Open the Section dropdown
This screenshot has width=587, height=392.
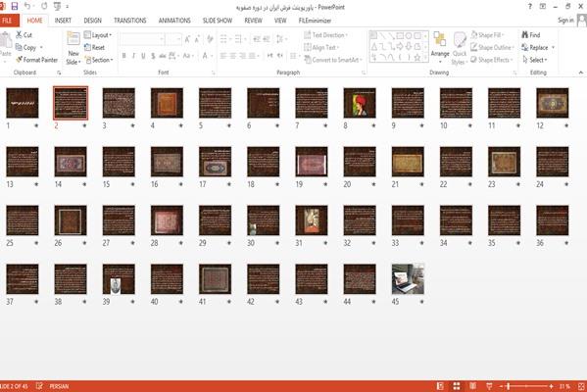point(98,60)
